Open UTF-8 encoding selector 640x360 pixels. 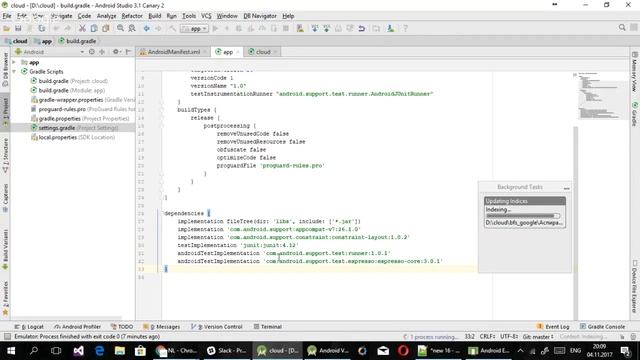coord(509,337)
